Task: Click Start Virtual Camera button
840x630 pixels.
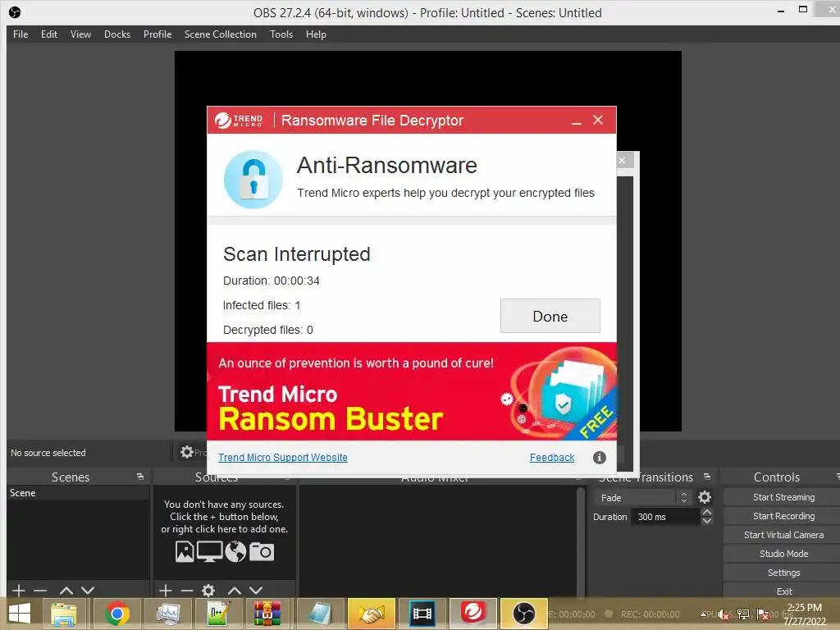Action: [x=783, y=535]
